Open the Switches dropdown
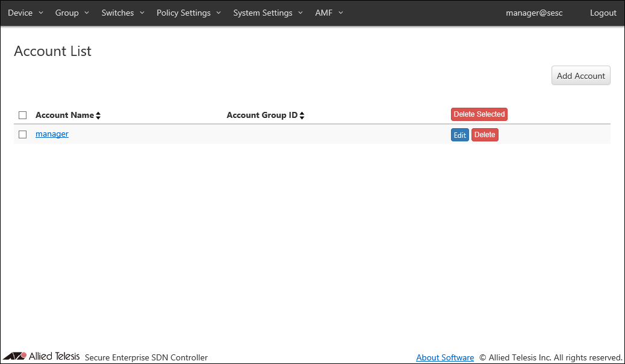Image resolution: width=625 pixels, height=364 pixels. click(123, 13)
